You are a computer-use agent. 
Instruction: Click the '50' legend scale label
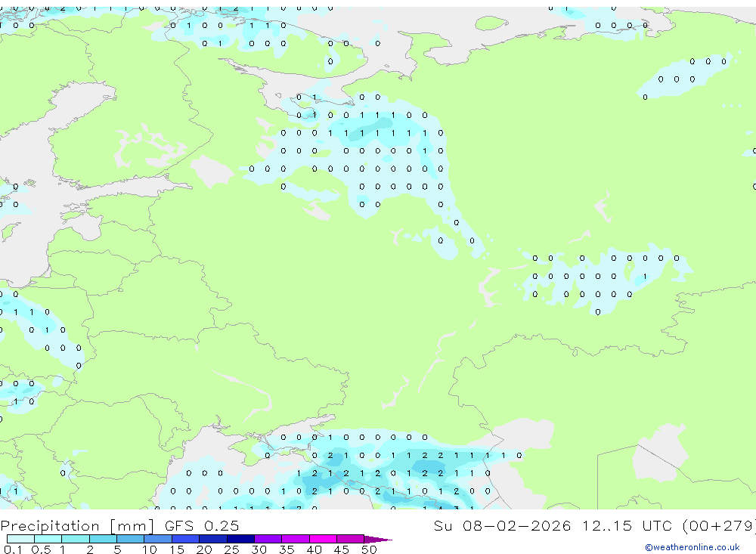pos(369,549)
